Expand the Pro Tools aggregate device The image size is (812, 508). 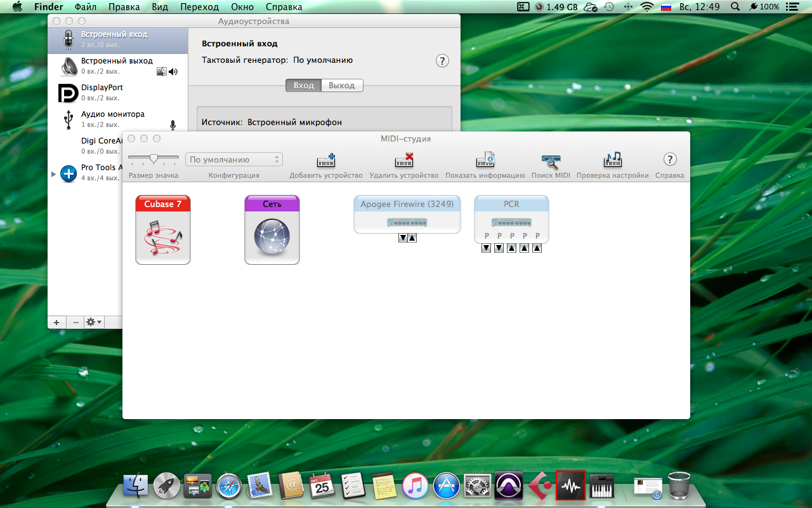(x=53, y=173)
